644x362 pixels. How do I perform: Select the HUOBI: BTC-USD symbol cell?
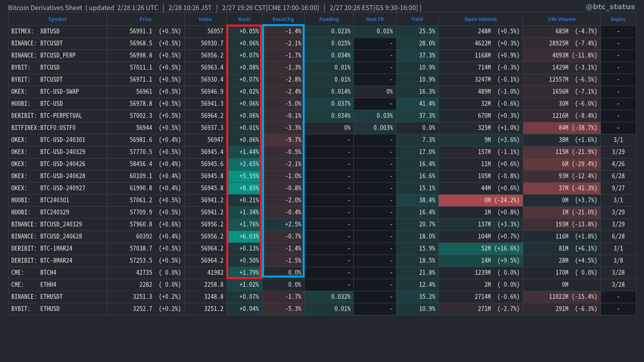pos(58,104)
